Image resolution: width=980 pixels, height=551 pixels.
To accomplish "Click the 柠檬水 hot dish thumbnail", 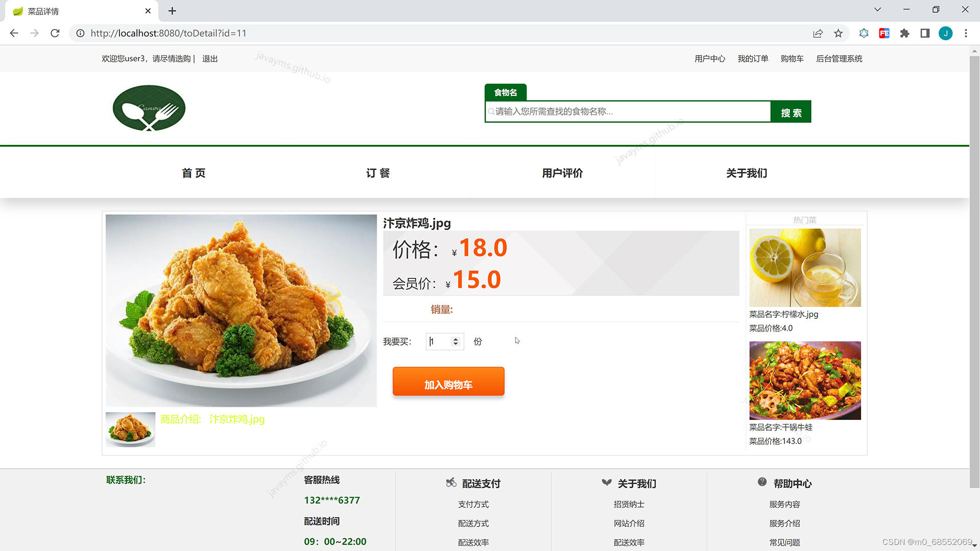I will [805, 267].
